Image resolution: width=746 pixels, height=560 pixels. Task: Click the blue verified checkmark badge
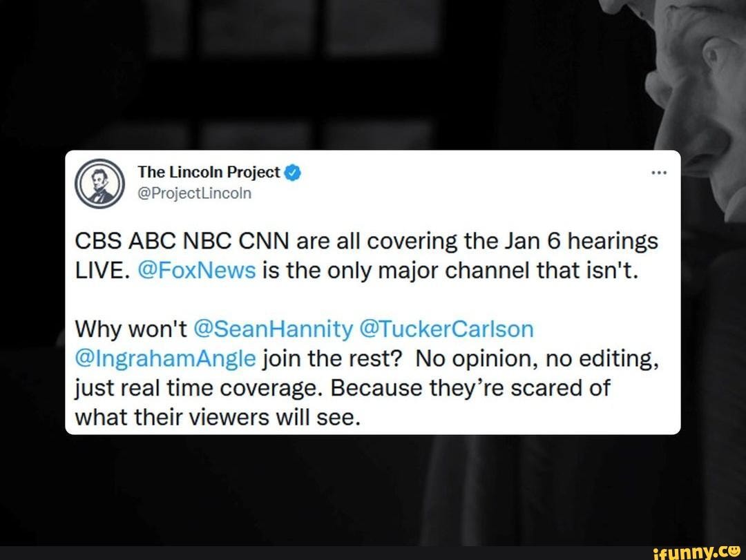point(293,173)
